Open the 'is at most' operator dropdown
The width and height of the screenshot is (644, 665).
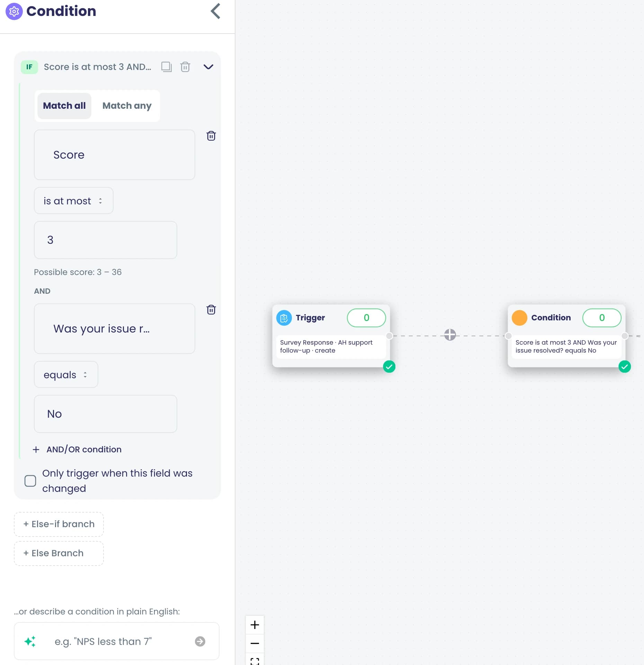tap(74, 201)
